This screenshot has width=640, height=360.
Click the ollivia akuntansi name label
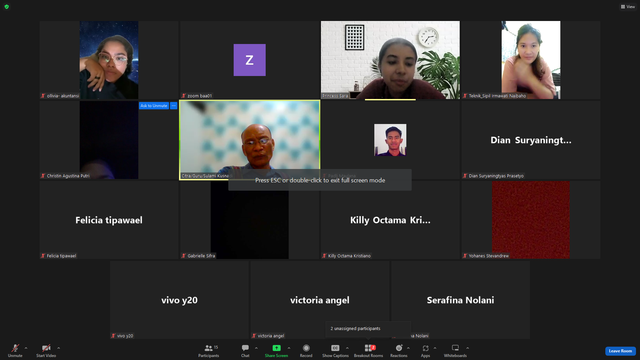63,96
